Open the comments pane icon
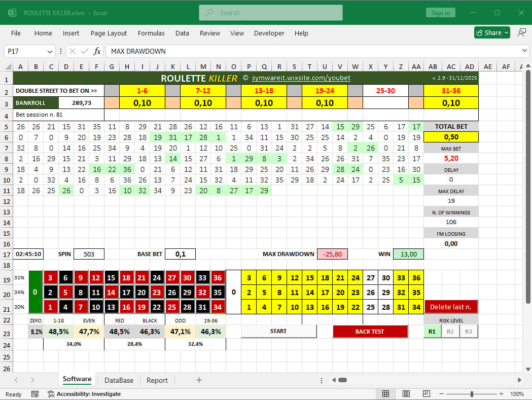 tap(522, 32)
